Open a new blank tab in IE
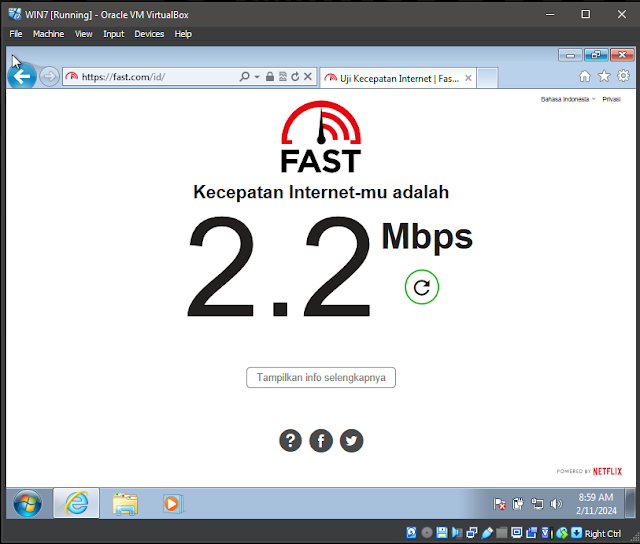The width and height of the screenshot is (640, 544). click(x=487, y=78)
